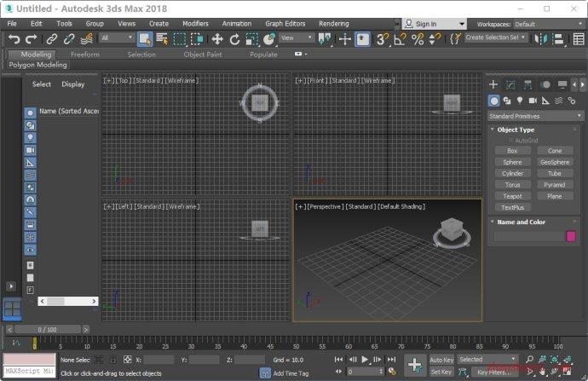Viewport: 588px width, 381px height.
Task: Select the Lights category icon
Action: (520, 101)
